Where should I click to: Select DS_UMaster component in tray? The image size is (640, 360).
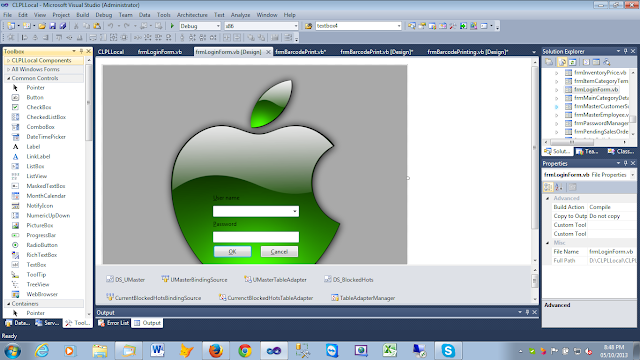pos(126,280)
